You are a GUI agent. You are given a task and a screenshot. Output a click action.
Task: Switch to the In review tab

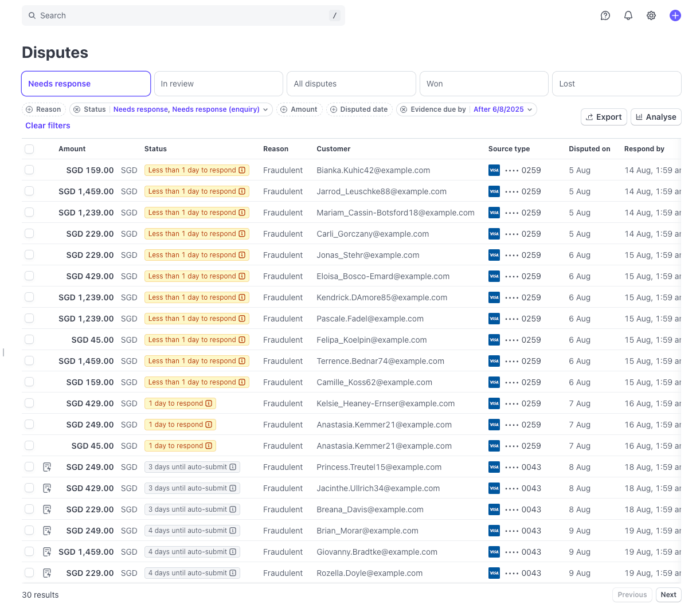tap(218, 84)
